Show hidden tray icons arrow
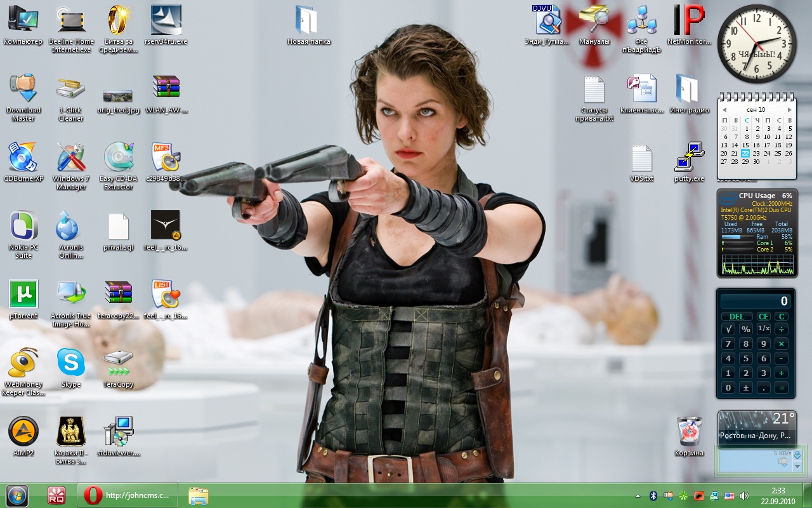Viewport: 812px width, 508px height. click(638, 496)
